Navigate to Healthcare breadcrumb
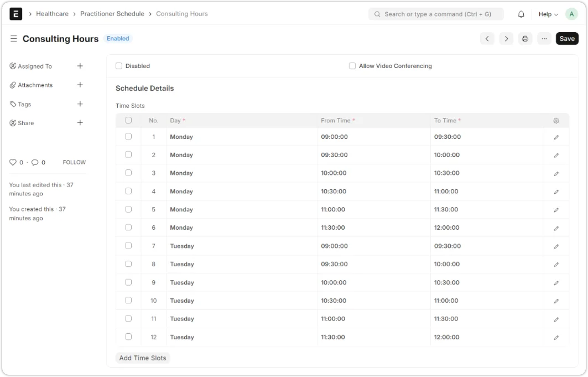The height and width of the screenshot is (377, 588). [x=52, y=14]
